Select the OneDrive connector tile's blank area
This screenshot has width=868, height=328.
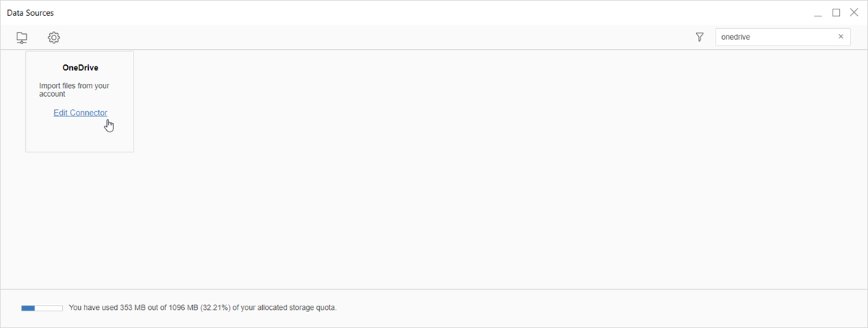[x=79, y=136]
